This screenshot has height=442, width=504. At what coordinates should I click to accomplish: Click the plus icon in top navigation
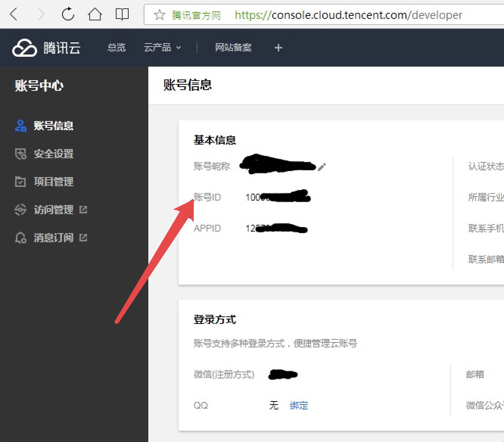tap(278, 48)
